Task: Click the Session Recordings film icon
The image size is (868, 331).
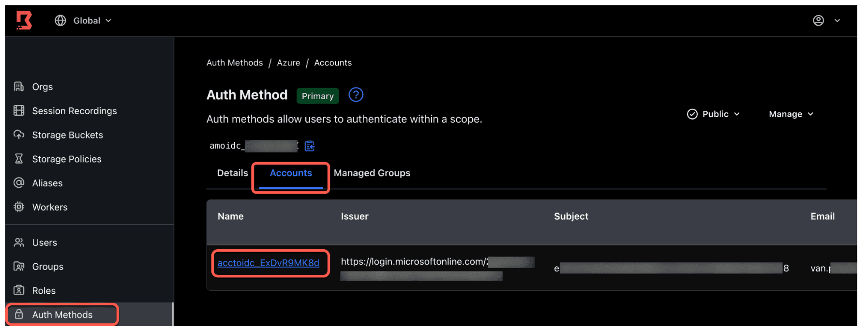Action: coord(19,111)
